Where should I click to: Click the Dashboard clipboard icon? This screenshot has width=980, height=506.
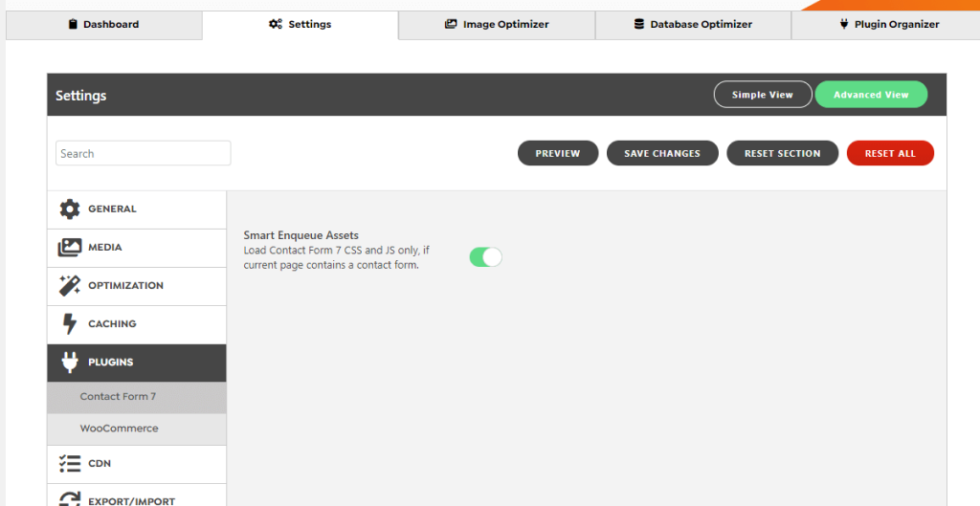point(73,24)
